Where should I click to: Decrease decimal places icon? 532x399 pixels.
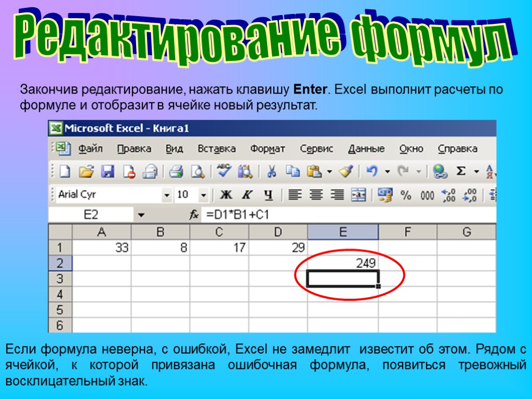[470, 195]
